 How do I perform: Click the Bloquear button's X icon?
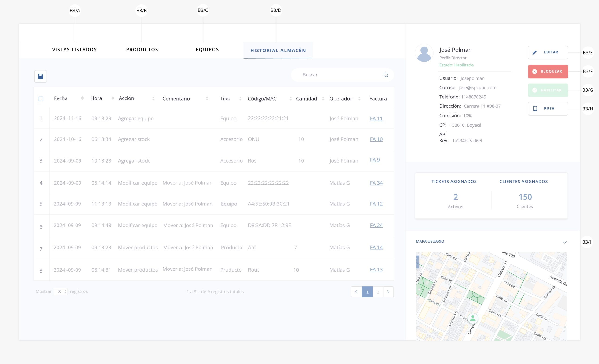point(534,71)
